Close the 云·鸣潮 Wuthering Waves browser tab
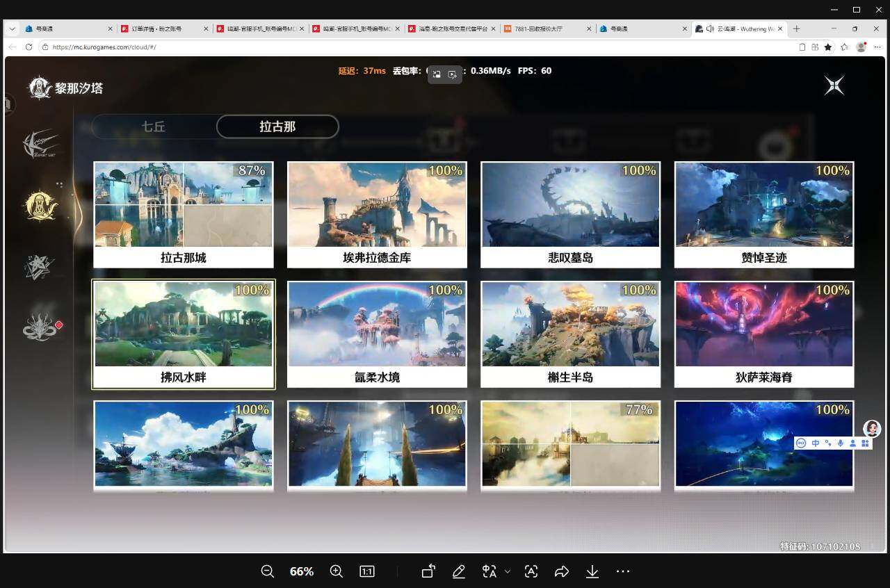This screenshot has width=890, height=588. point(780,28)
